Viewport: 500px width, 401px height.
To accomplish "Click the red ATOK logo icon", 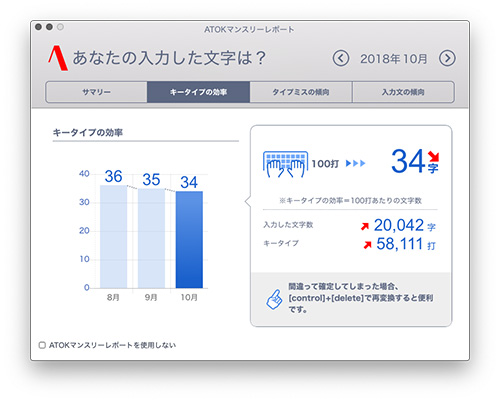I will pos(58,58).
